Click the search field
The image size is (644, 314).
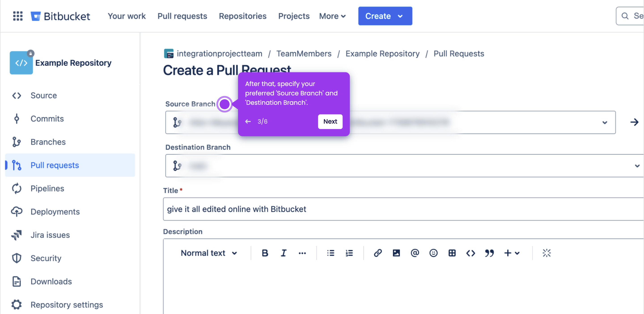point(630,16)
